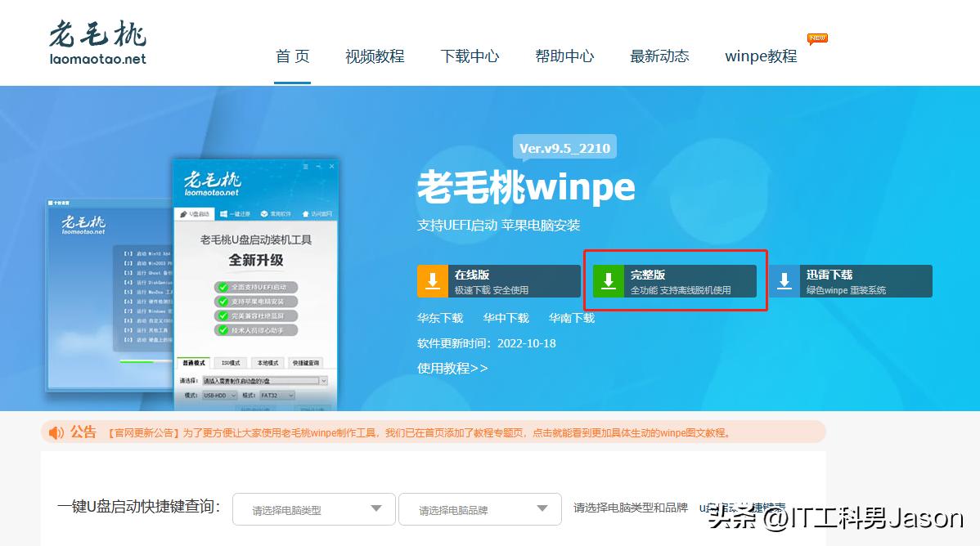The image size is (980, 546).
Task: Open the 下载中心 menu in the navigation bar
Action: [x=469, y=56]
